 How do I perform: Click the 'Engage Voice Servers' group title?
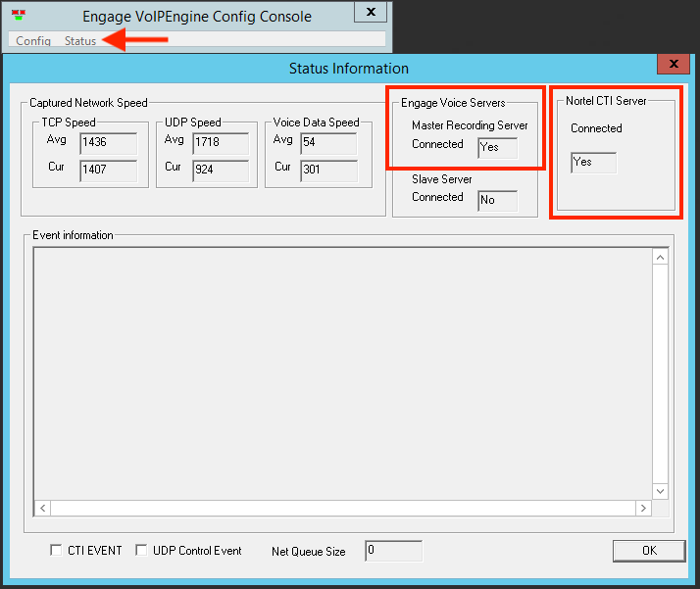click(453, 103)
